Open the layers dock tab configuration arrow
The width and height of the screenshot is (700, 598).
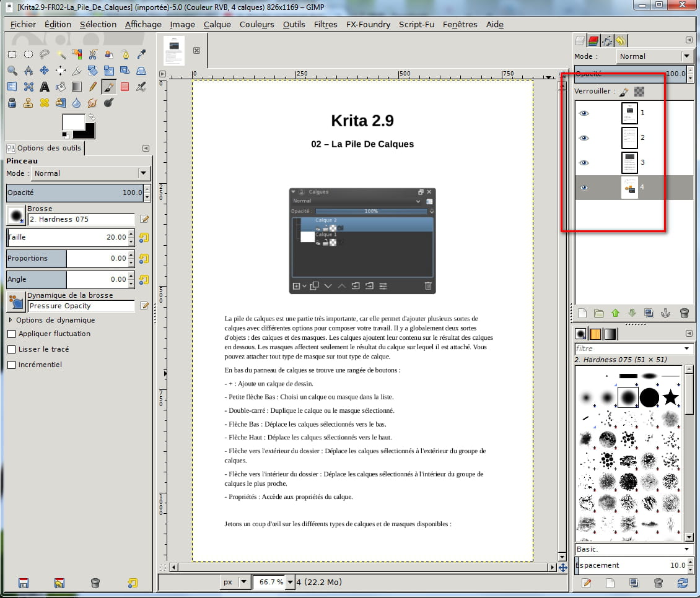[x=689, y=40]
